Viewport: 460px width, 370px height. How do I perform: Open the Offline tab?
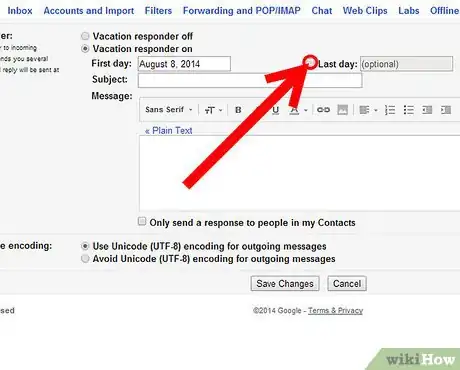(x=444, y=11)
